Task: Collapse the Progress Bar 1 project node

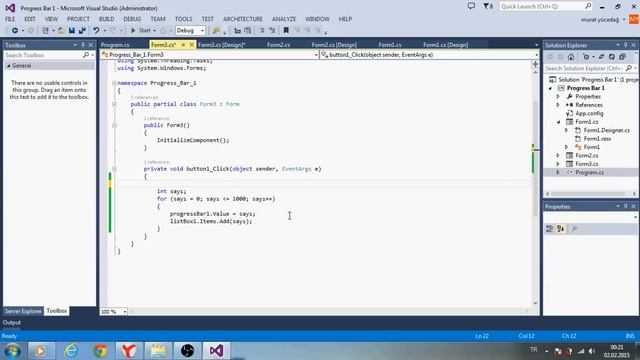Action: [x=550, y=88]
